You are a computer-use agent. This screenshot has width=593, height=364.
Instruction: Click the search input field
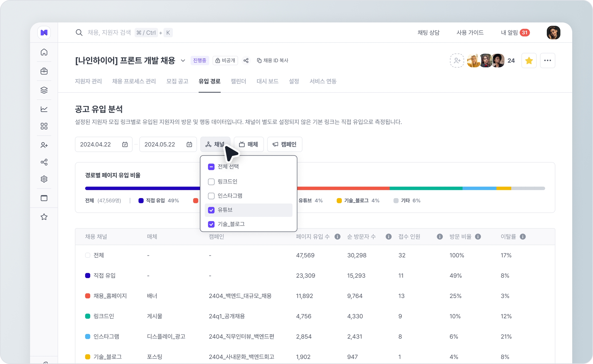[x=109, y=33]
